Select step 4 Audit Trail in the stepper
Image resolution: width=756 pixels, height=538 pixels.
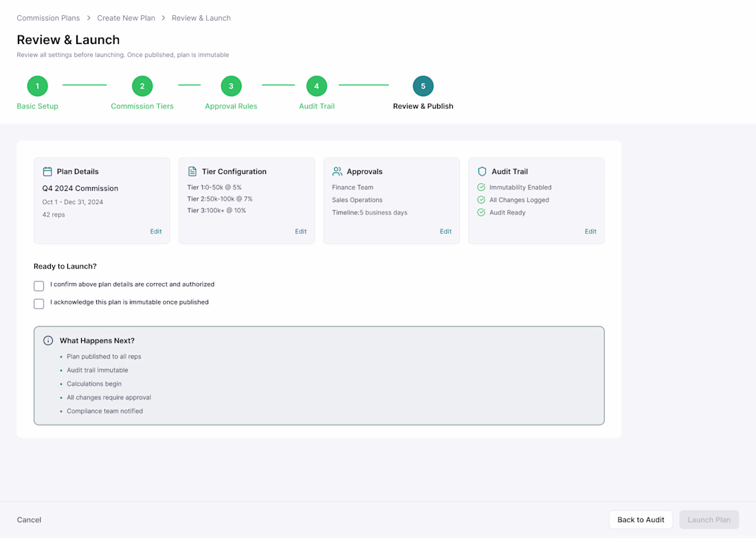316,86
